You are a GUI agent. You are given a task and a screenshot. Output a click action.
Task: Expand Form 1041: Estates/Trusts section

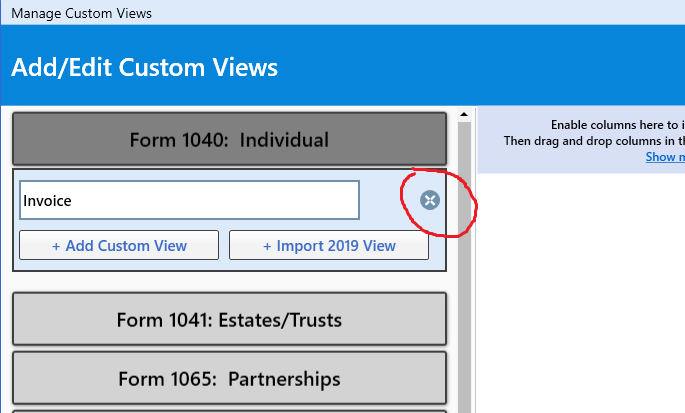coord(229,320)
